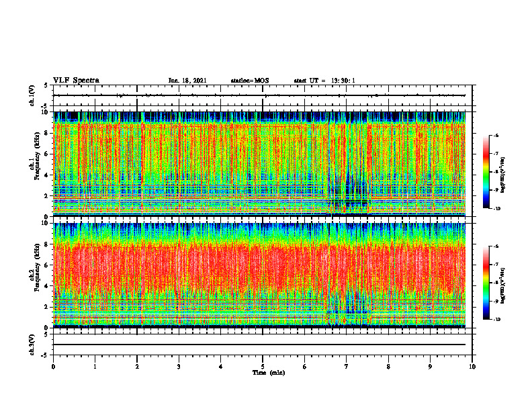Click the "ch.3(V)" axis label
Screen dimensions: 532x411
tap(32, 345)
